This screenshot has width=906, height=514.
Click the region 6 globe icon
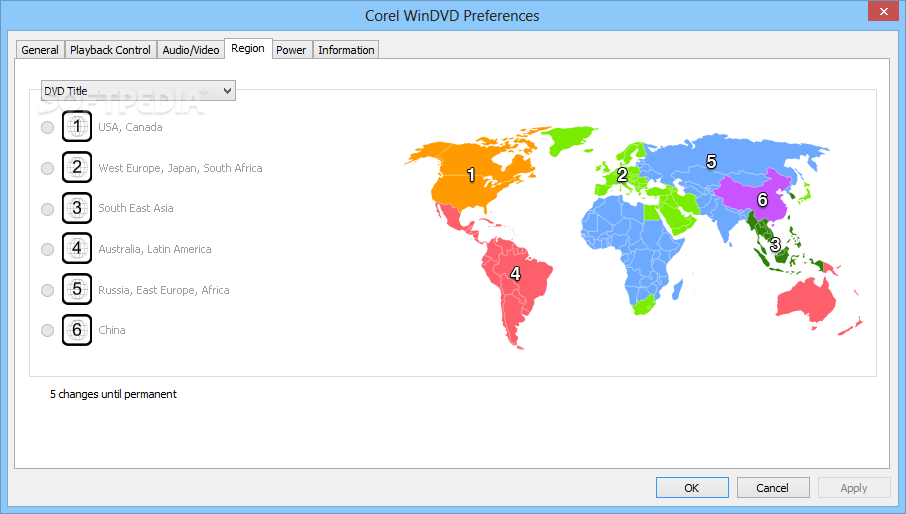(77, 330)
